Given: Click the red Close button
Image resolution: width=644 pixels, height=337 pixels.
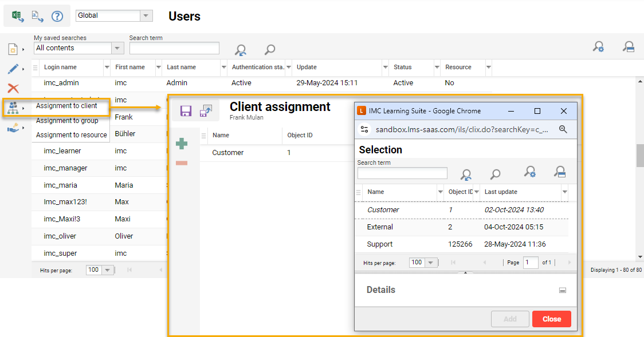Looking at the screenshot, I should (551, 319).
